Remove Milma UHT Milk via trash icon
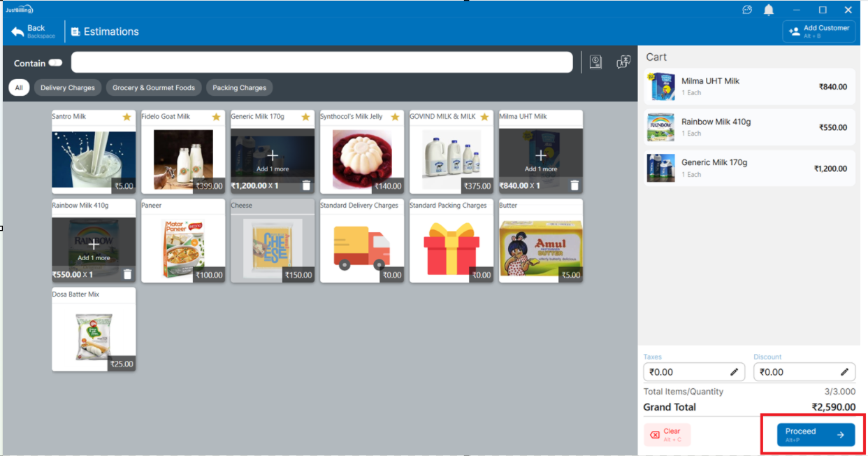The image size is (868, 456). pyautogui.click(x=574, y=185)
